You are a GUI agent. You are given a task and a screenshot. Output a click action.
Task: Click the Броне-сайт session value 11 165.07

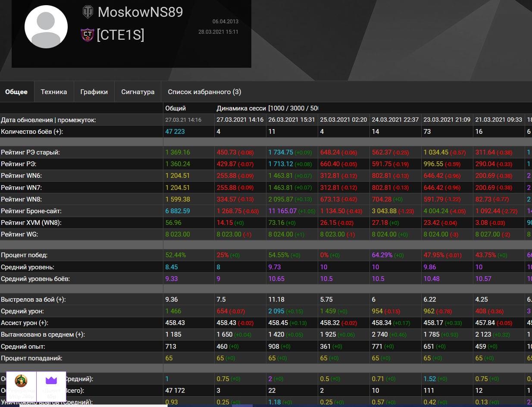(x=282, y=211)
